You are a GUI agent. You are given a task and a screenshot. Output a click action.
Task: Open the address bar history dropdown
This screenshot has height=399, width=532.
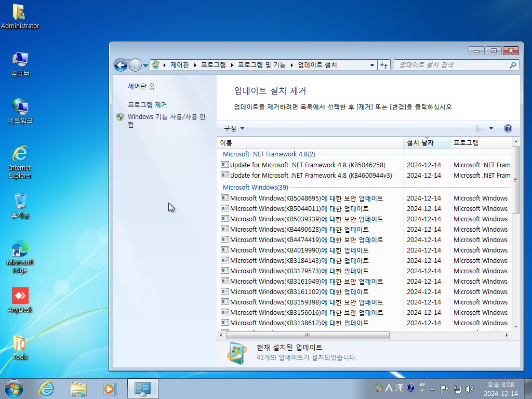pyautogui.click(x=372, y=65)
